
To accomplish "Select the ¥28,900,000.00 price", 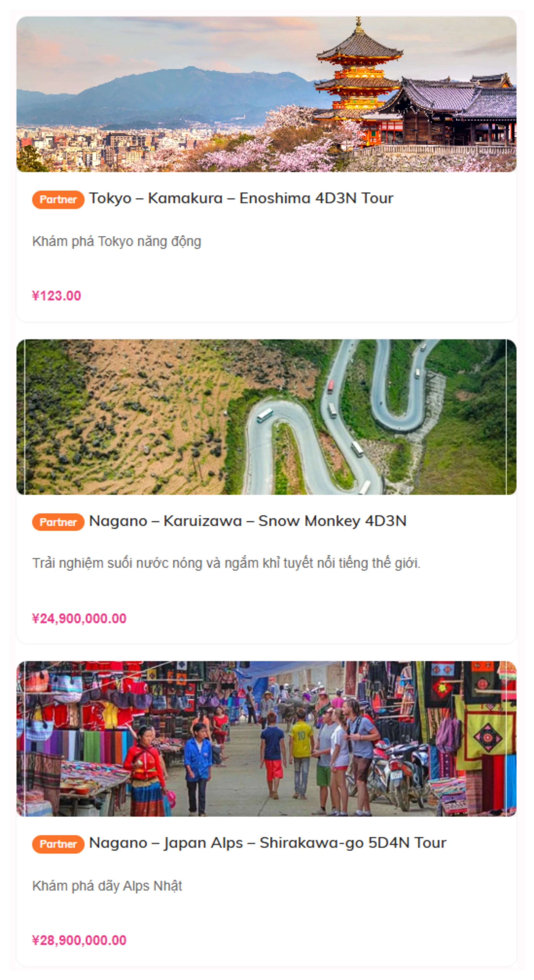I will point(79,940).
